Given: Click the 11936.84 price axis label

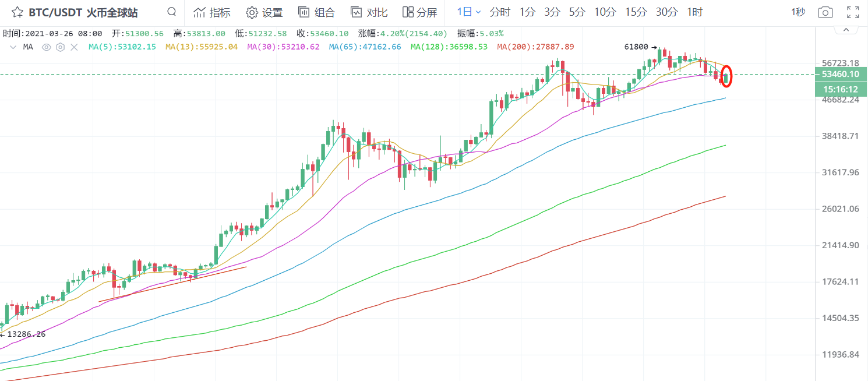Looking at the screenshot, I should coord(839,355).
